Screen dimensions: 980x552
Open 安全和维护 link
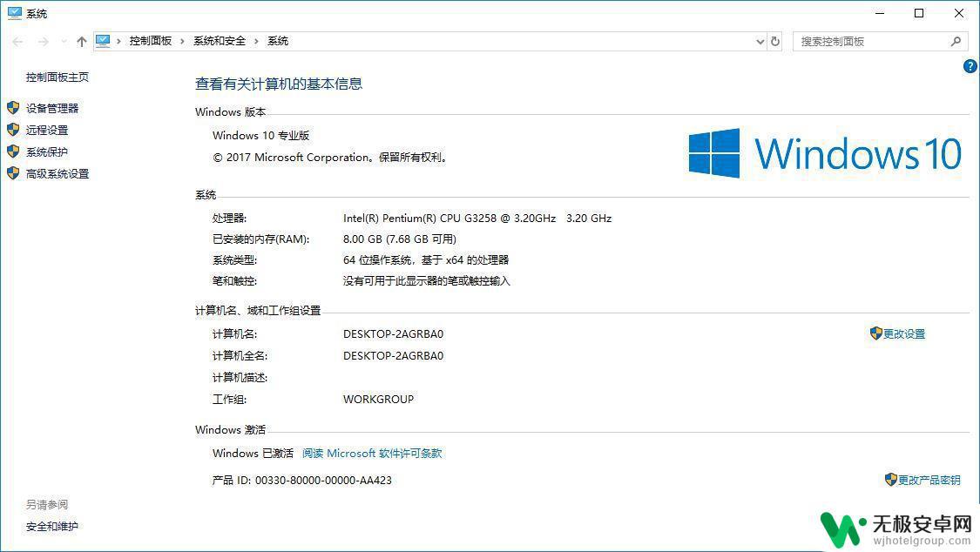pos(52,527)
